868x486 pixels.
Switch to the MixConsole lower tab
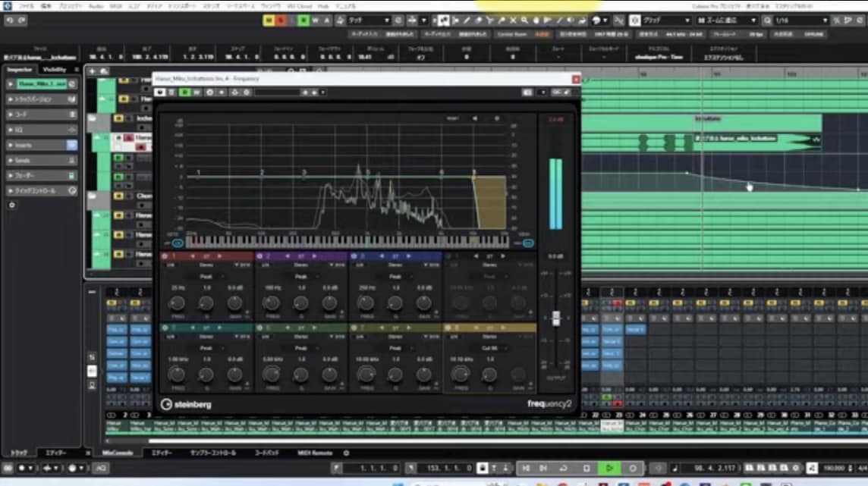point(118,453)
